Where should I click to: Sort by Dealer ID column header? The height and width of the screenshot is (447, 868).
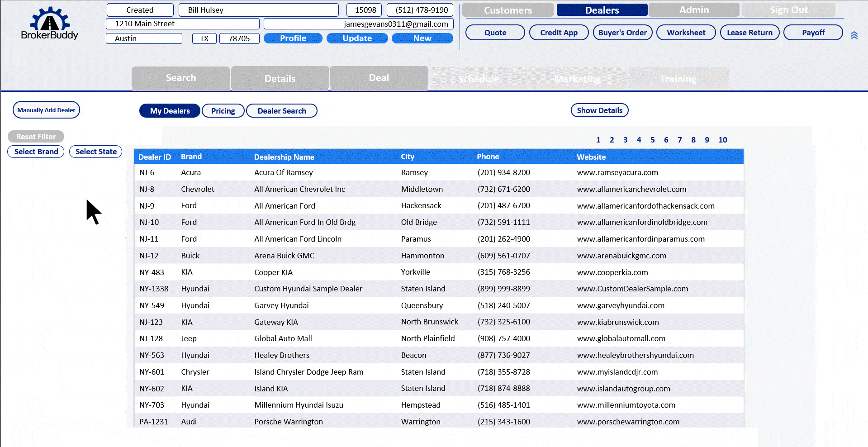(x=155, y=157)
